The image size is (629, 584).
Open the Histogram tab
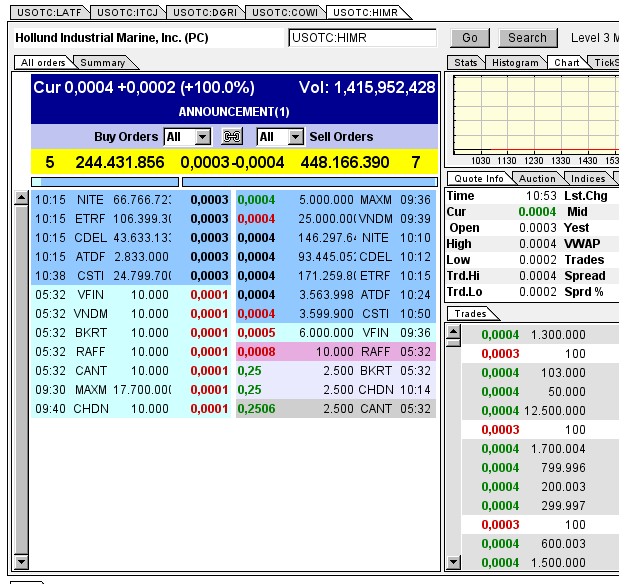point(515,63)
